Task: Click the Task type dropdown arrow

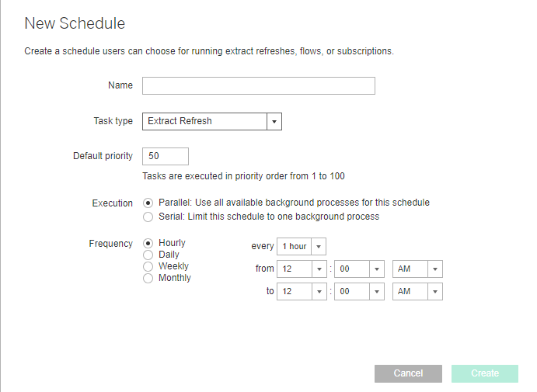Action: point(274,121)
